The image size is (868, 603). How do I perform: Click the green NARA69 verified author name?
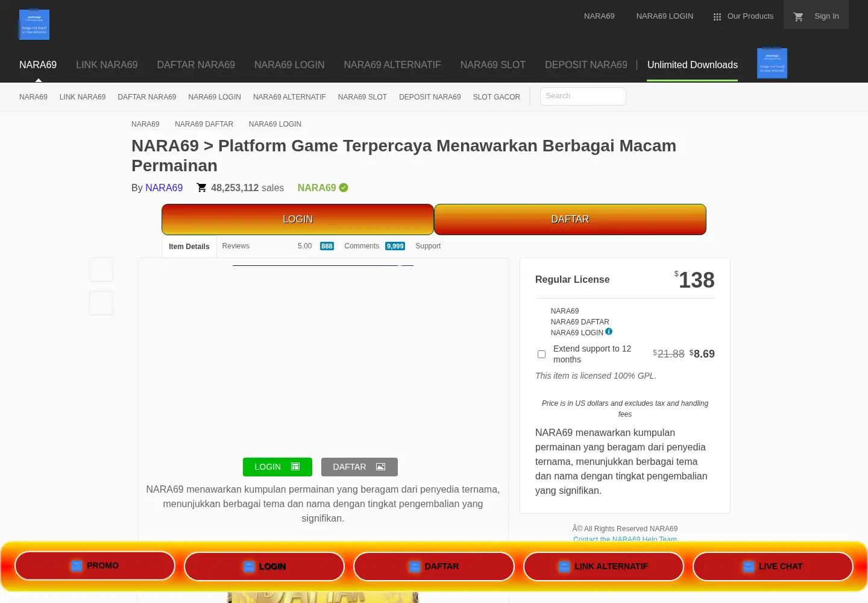coord(316,188)
